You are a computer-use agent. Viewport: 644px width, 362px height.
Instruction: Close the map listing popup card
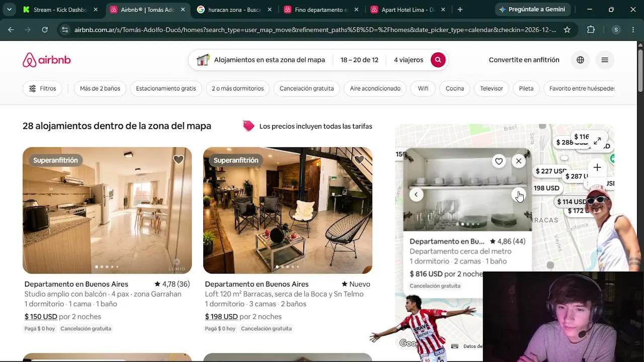tap(519, 161)
